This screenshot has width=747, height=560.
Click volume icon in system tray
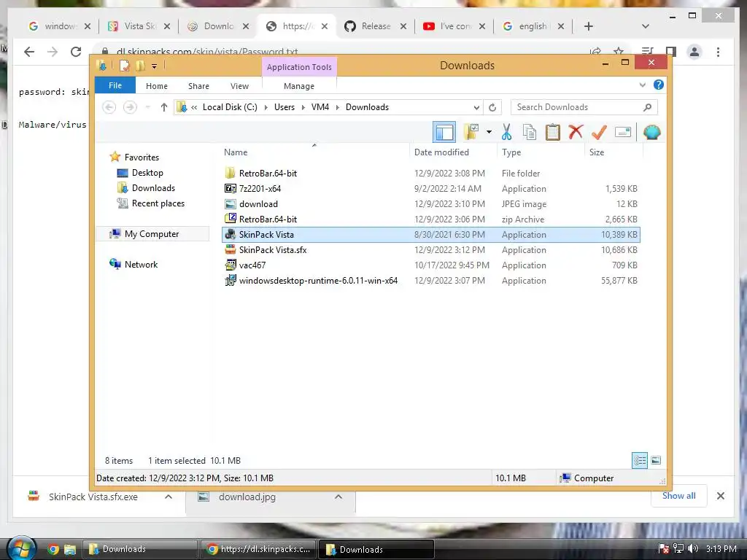tap(693, 548)
